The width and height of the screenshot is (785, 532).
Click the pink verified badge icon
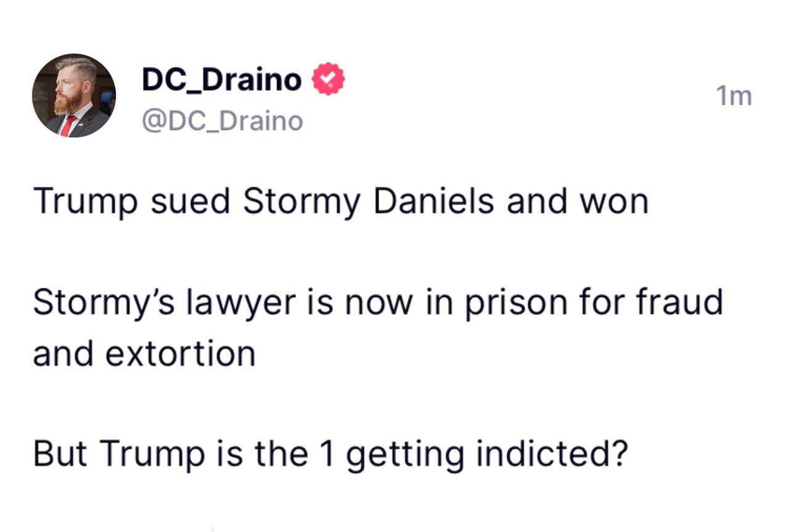tap(328, 79)
